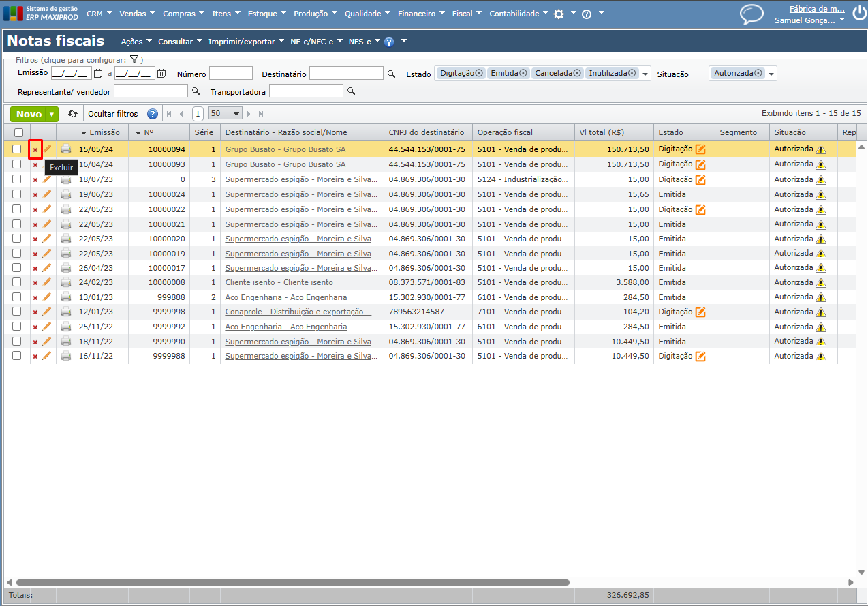The height and width of the screenshot is (606, 868).
Task: Click the warning triangle for invoice 10000093
Action: pyautogui.click(x=820, y=164)
